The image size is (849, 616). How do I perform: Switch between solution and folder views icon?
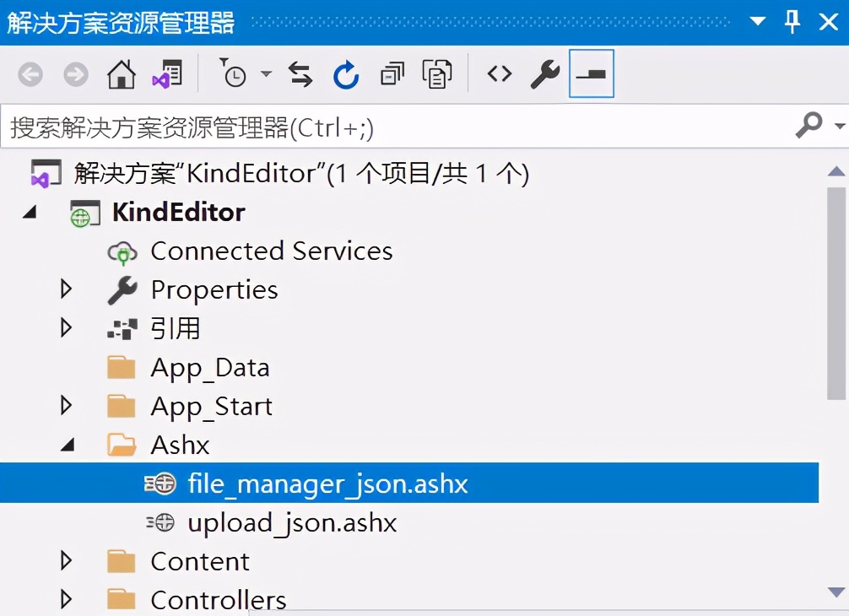coord(167,74)
